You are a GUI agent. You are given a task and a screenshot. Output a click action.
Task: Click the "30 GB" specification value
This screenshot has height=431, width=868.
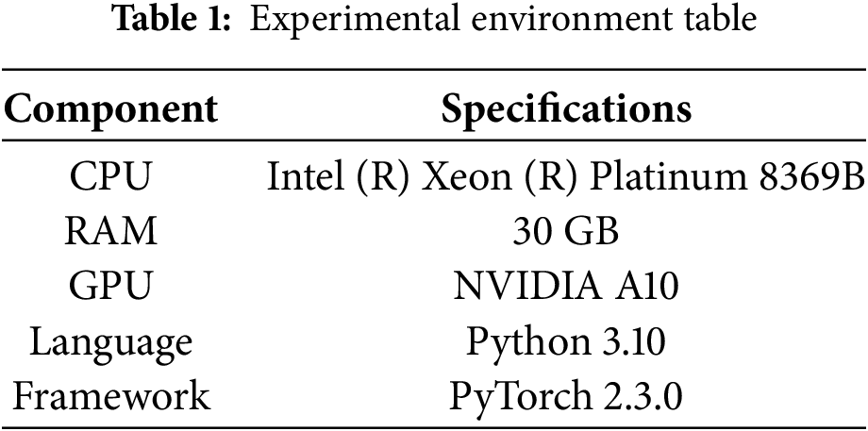click(566, 231)
